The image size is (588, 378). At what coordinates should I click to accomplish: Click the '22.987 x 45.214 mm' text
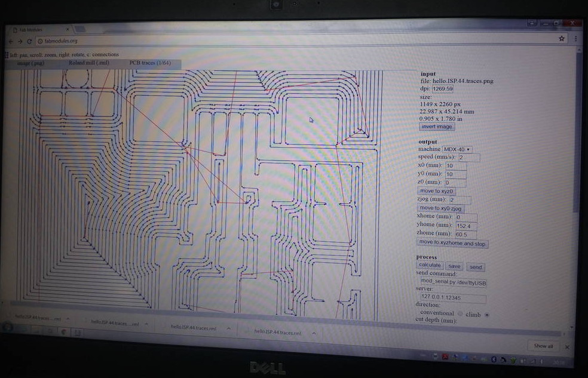(446, 112)
